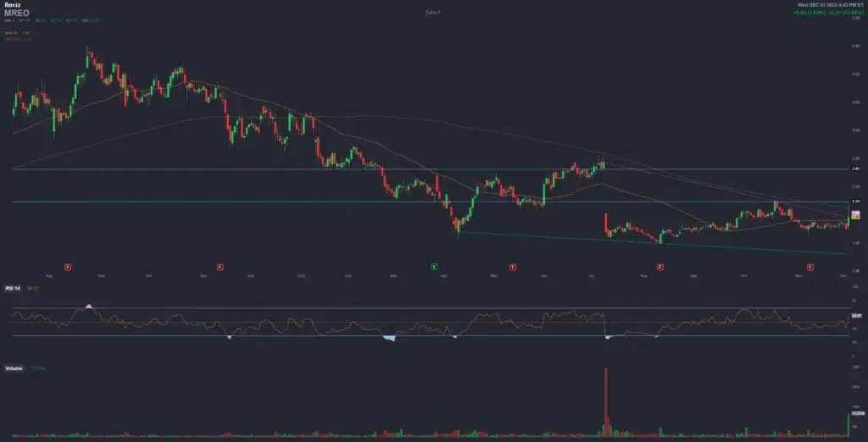Click the red earnings marker near August 2023

659,267
